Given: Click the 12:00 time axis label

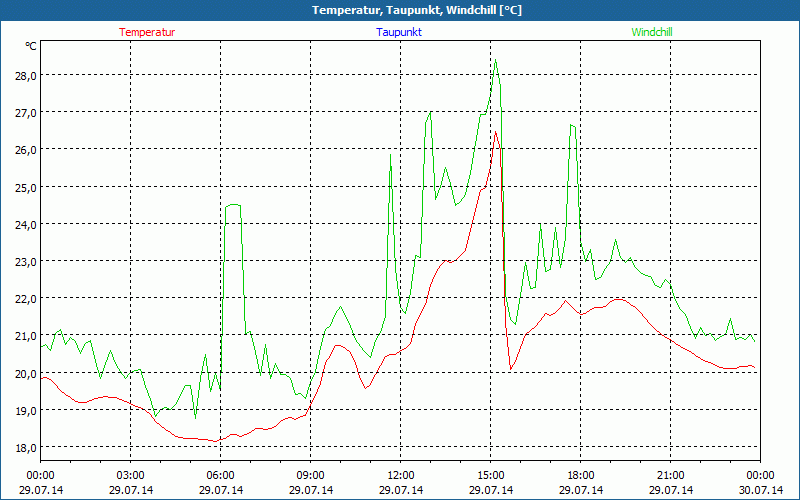Looking at the screenshot, I should pos(401,476).
